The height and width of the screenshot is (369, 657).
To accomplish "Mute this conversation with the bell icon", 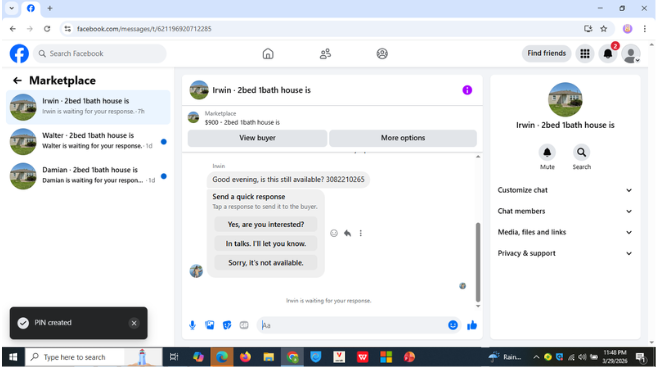I will click(x=547, y=152).
